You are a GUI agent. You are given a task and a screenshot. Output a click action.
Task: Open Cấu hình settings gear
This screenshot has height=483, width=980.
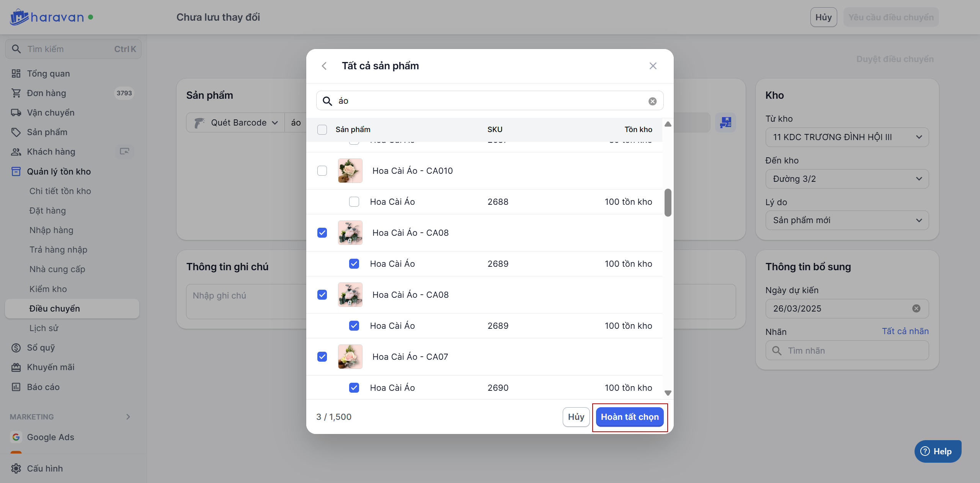coord(16,468)
